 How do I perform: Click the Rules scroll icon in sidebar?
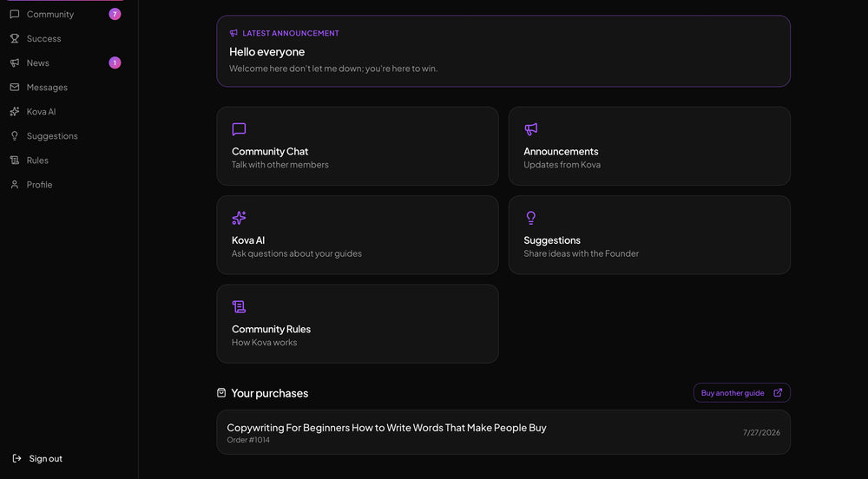(15, 161)
